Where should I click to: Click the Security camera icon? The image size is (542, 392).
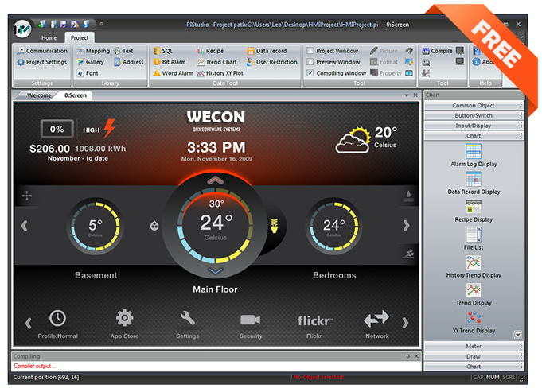[251, 320]
